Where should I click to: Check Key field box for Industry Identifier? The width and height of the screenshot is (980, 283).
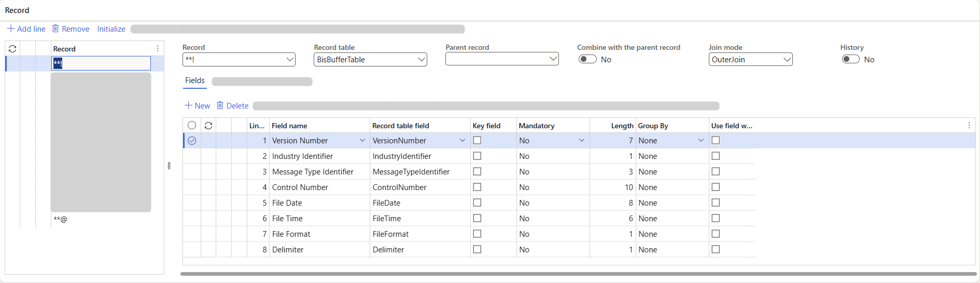coord(477,156)
